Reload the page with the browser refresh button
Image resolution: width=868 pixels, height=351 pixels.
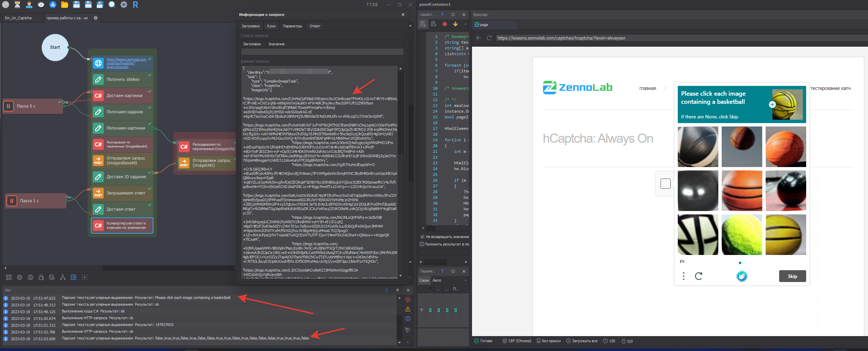(489, 38)
